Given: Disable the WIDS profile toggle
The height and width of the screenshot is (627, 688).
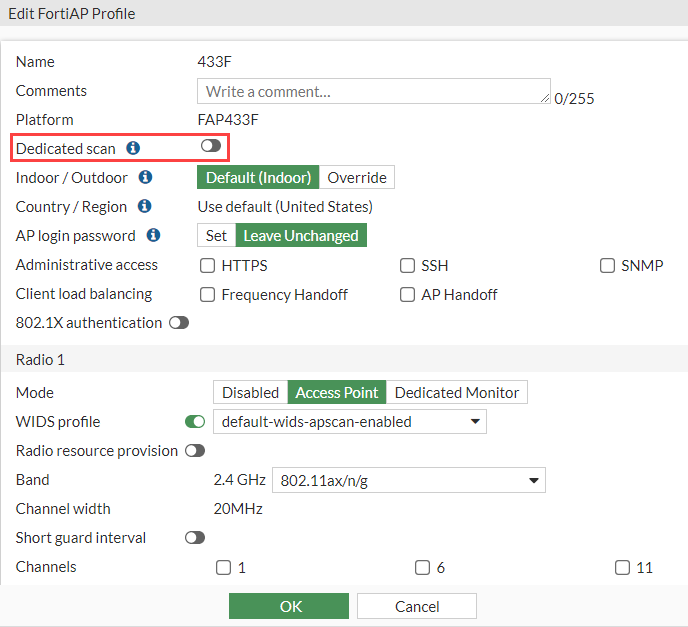Looking at the screenshot, I should 195,422.
